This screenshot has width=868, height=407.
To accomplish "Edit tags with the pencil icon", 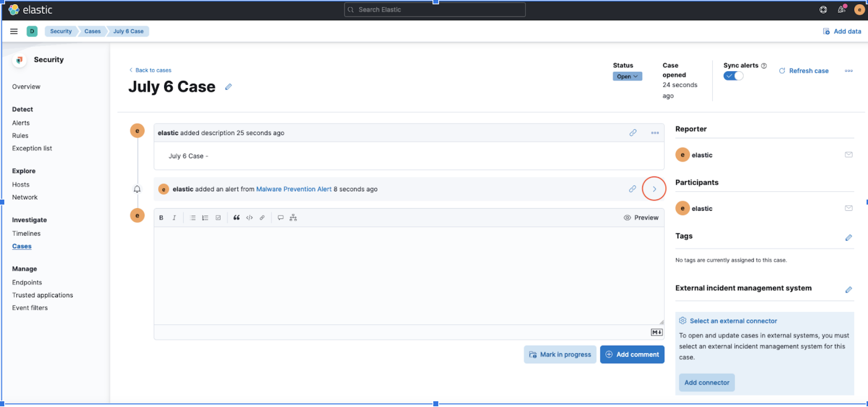I will point(849,238).
